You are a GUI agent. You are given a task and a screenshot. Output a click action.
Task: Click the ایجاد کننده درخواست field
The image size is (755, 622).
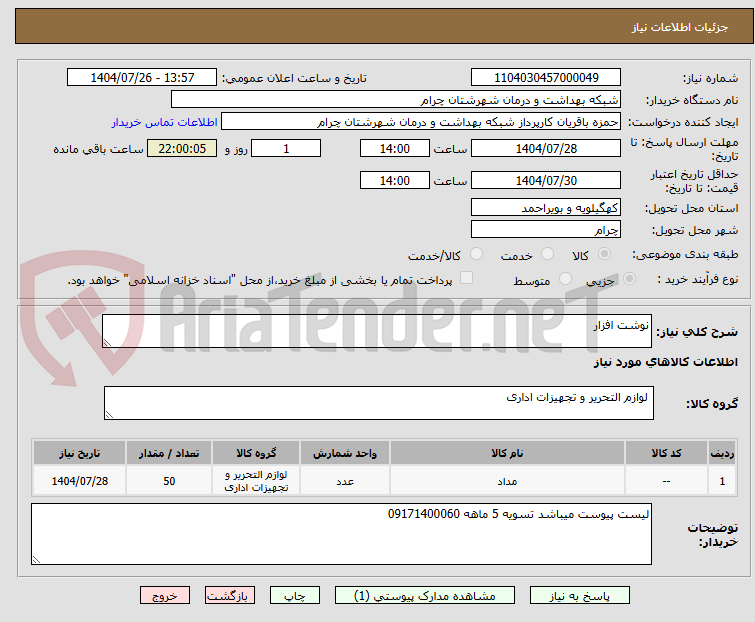(x=421, y=122)
